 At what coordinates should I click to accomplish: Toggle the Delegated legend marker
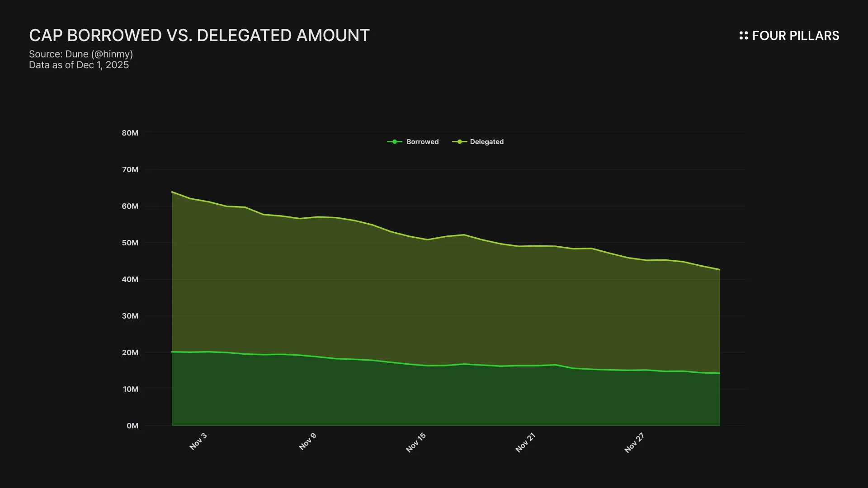(459, 142)
